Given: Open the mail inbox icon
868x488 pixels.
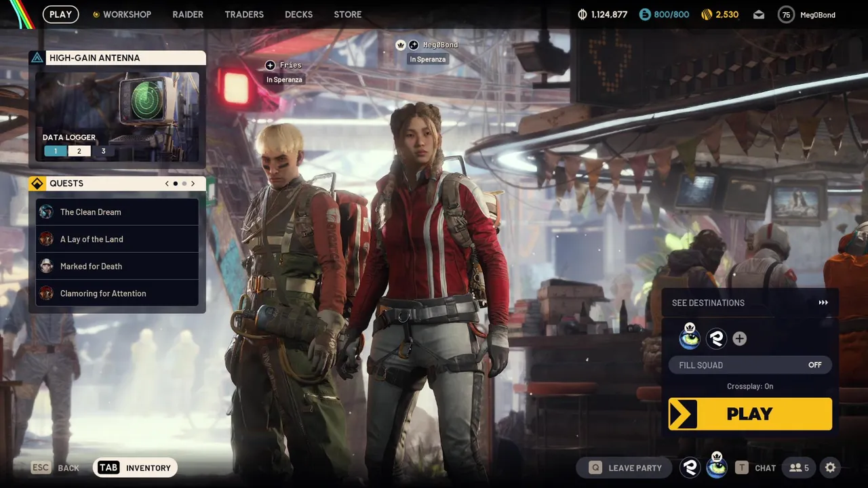Looking at the screenshot, I should [x=759, y=14].
